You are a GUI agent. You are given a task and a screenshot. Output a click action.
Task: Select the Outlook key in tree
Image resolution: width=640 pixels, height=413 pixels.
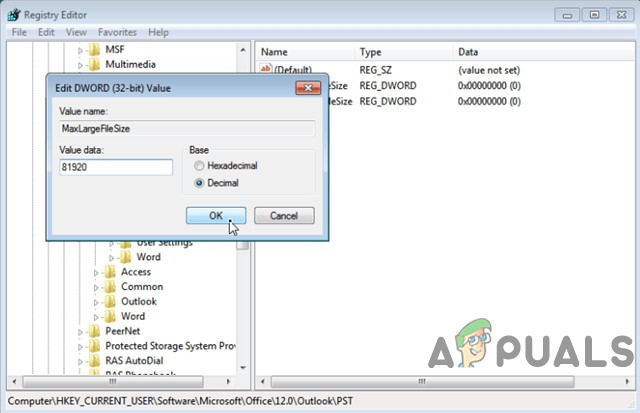[139, 301]
